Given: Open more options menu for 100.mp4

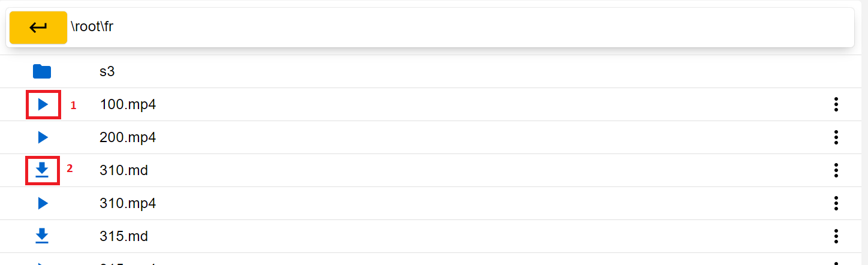Looking at the screenshot, I should (836, 105).
